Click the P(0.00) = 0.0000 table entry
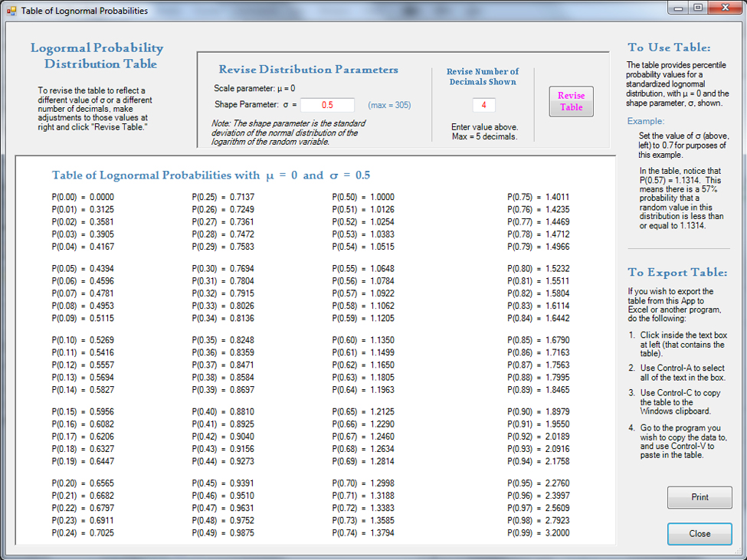Image resolution: width=747 pixels, height=560 pixels. (x=83, y=197)
